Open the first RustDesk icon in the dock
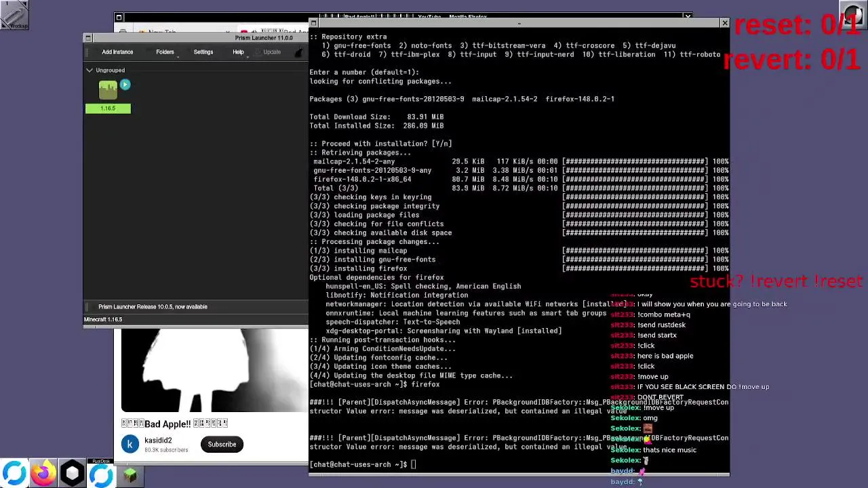 [14, 474]
